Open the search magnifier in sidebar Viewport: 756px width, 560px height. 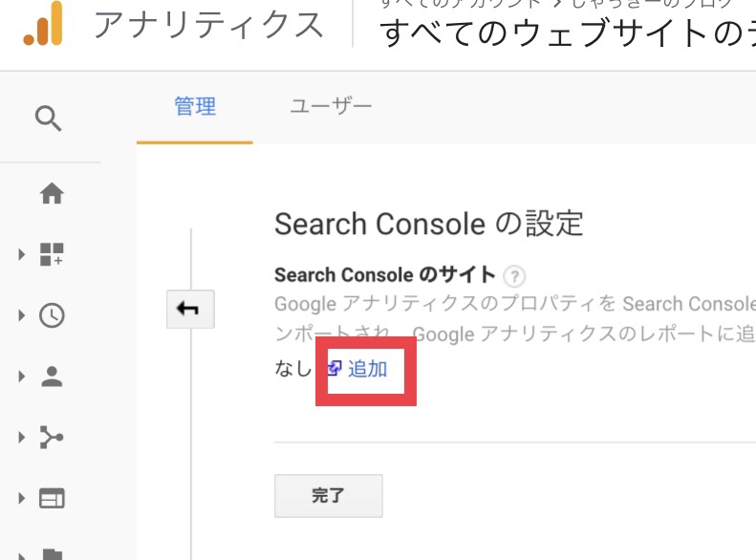48,118
